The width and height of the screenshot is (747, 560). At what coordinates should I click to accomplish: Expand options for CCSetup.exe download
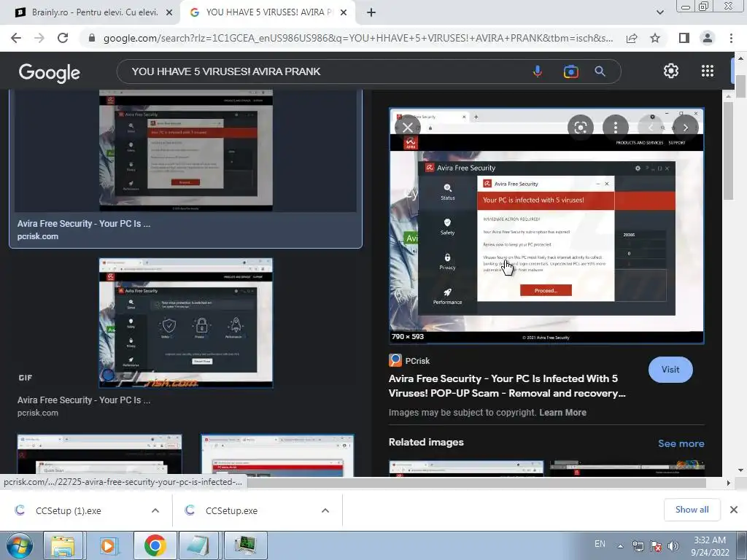point(325,510)
